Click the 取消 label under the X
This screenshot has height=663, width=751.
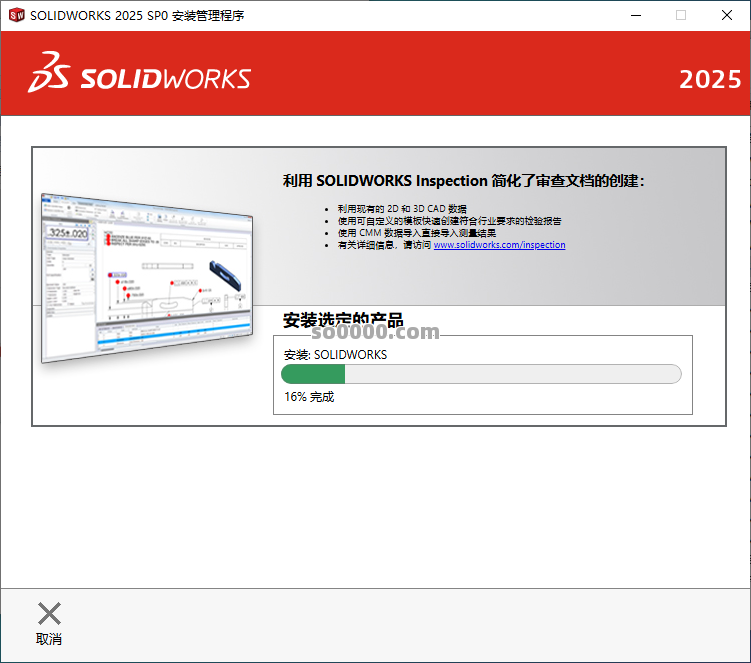point(49,639)
